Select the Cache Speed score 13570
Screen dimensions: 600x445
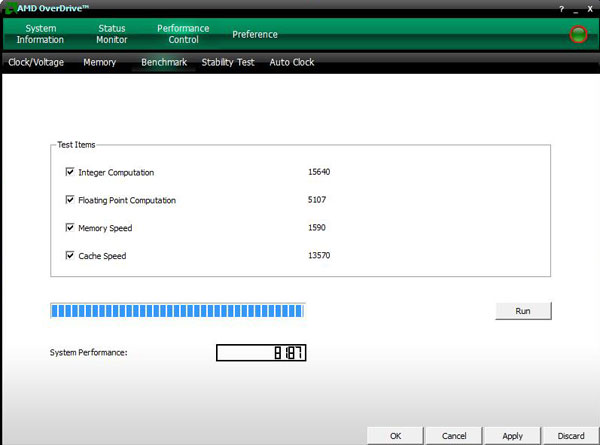[x=319, y=255]
